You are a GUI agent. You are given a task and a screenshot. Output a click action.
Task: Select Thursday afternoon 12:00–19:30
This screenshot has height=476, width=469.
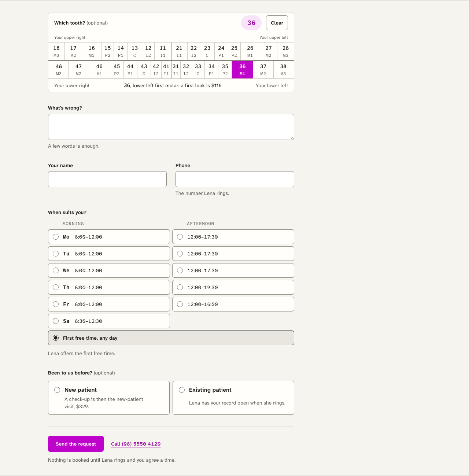point(233,287)
